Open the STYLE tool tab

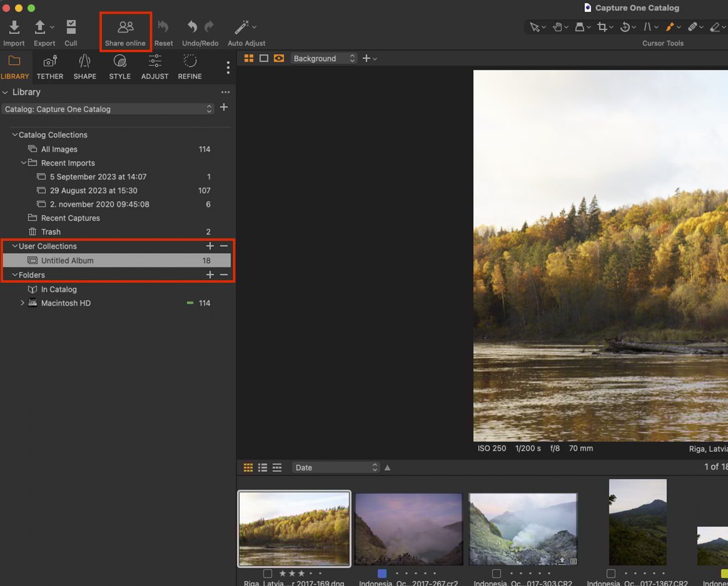pos(120,67)
